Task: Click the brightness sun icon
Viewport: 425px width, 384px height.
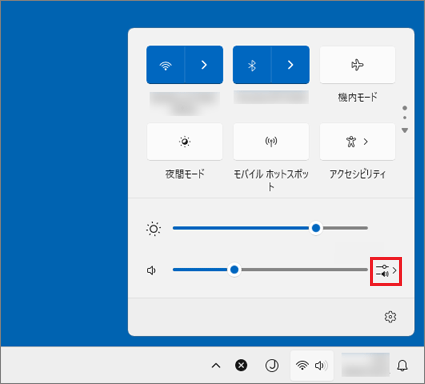Action: pos(153,229)
